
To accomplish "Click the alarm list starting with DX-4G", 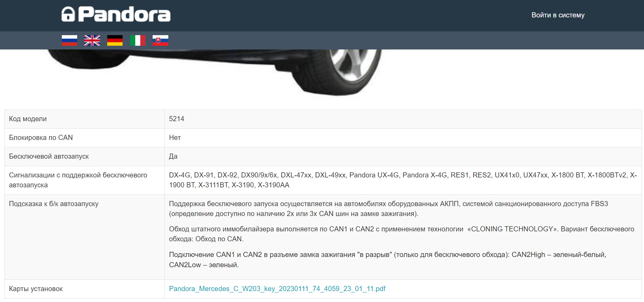I will [403, 180].
